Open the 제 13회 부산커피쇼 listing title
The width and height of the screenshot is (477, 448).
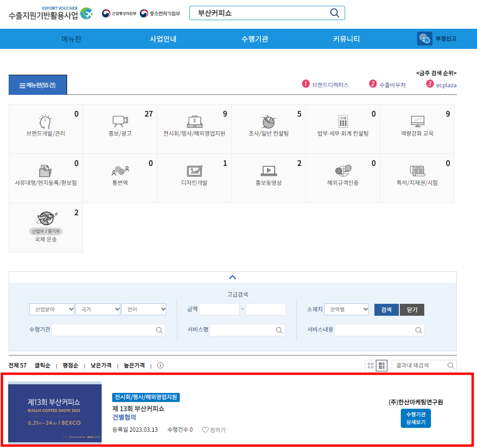tap(138, 408)
